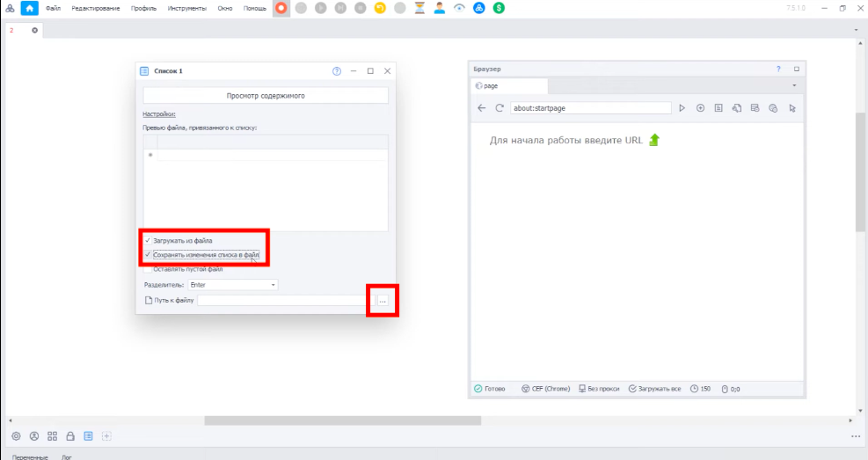Screen dimensions: 868x460
Task: Toggle 'Загружать из файла' checkbox
Action: tap(148, 241)
